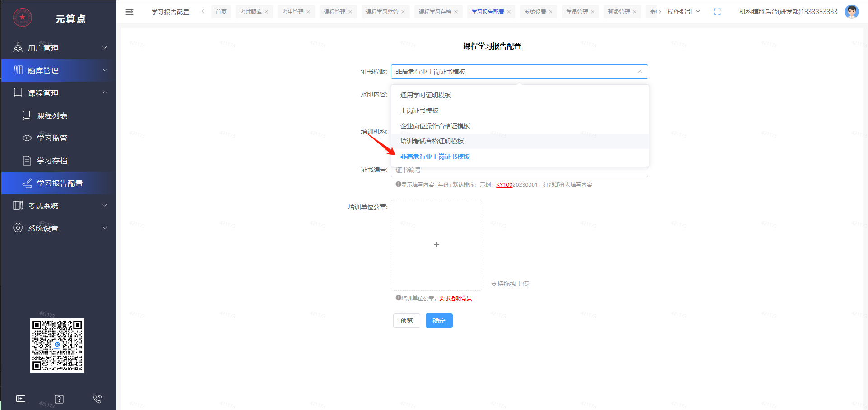Screen dimensions: 868x410
Task: Close the 课程管理 tab
Action: coord(350,12)
